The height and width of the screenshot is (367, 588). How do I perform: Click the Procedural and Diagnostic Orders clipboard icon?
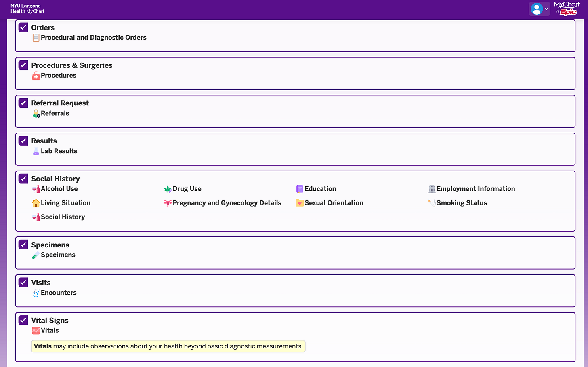tap(36, 38)
